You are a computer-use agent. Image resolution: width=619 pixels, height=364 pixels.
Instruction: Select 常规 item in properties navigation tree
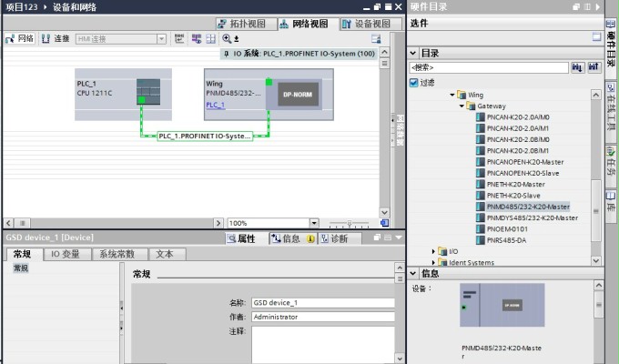click(21, 268)
